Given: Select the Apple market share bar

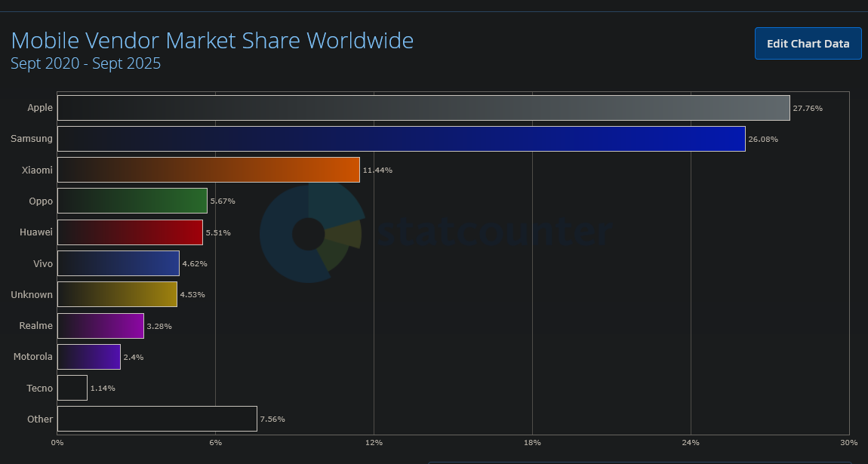Looking at the screenshot, I should click(423, 108).
